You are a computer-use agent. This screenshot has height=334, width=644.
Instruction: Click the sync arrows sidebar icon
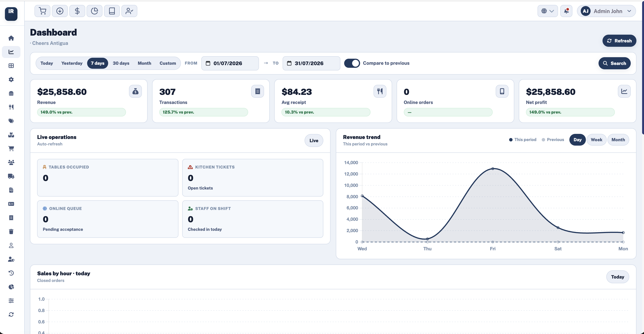tap(11, 314)
